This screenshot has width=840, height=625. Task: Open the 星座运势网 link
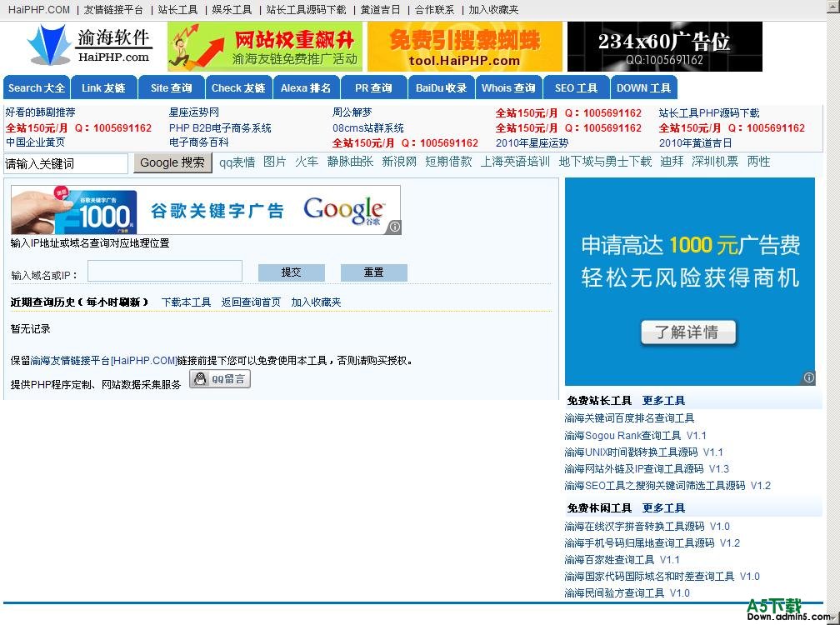click(x=194, y=112)
